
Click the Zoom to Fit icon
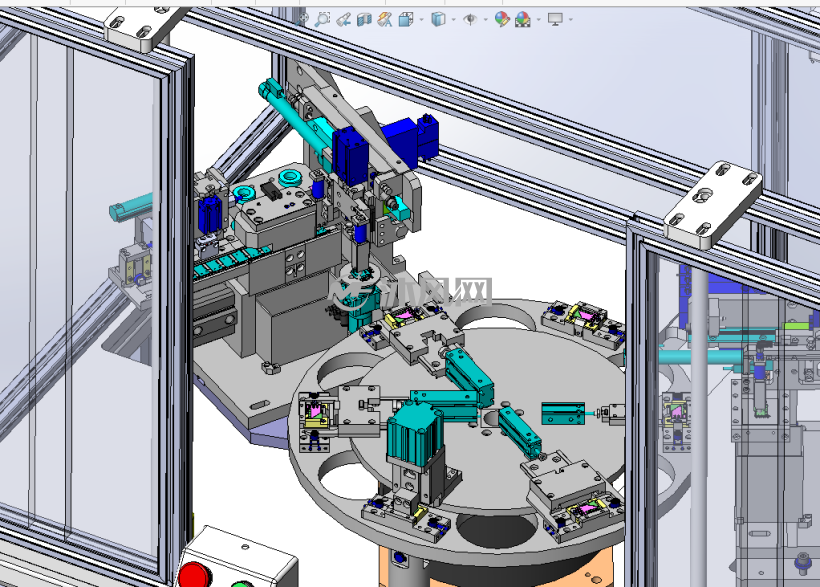pos(302,19)
